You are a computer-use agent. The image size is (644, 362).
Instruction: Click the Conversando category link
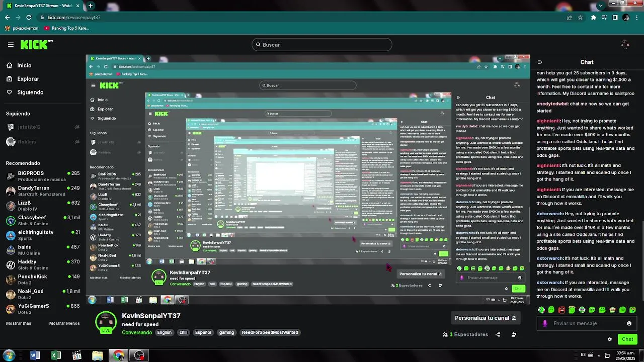pyautogui.click(x=137, y=332)
